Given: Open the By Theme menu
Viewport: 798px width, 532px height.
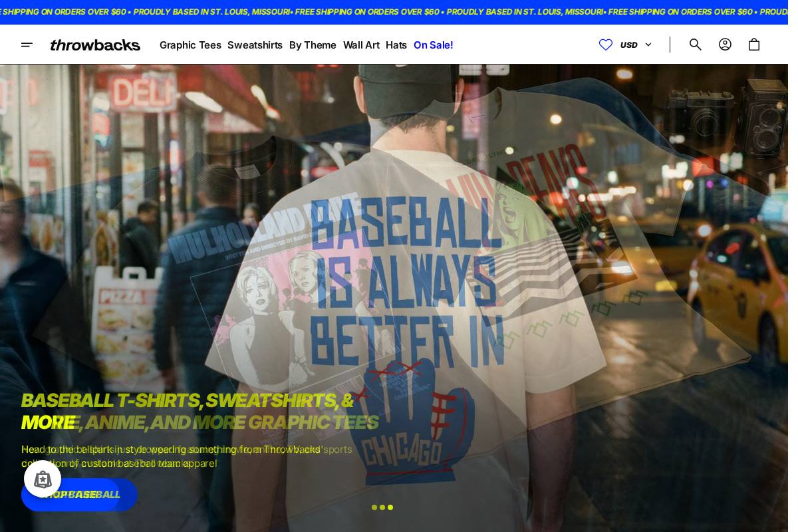Looking at the screenshot, I should click(313, 45).
